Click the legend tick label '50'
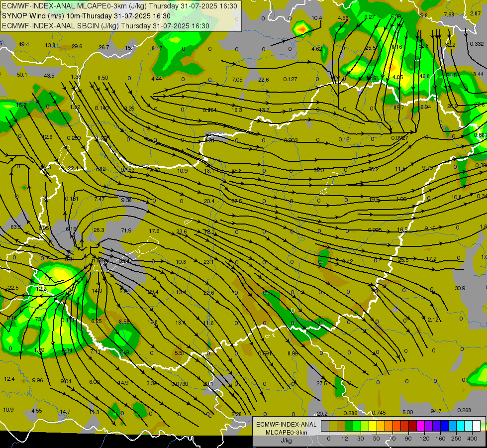Viewport: 487px width, 448px height. click(376, 439)
